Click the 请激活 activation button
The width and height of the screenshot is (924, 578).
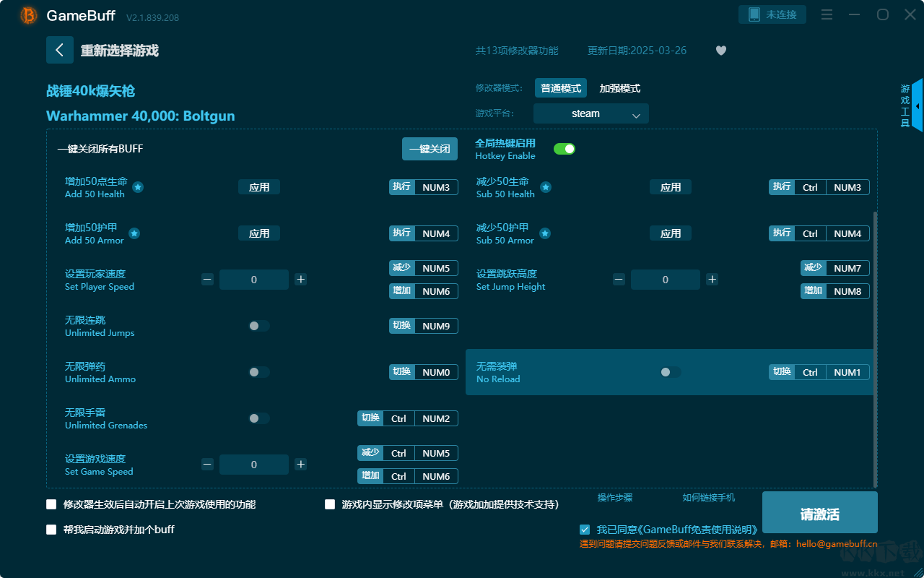click(820, 512)
